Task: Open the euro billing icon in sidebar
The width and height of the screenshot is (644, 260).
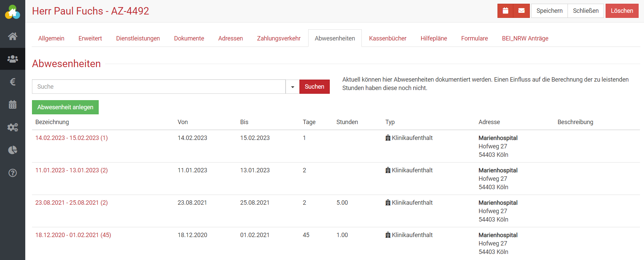Action: [12, 82]
